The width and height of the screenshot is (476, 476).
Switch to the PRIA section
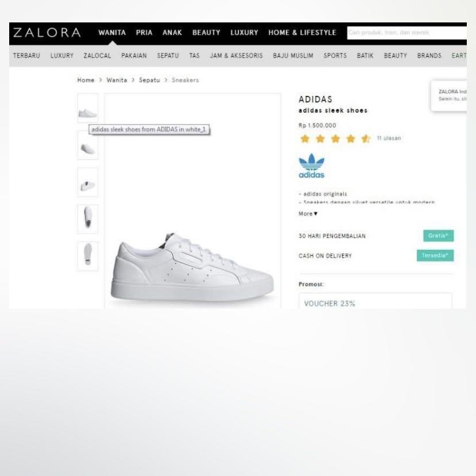[x=144, y=33]
